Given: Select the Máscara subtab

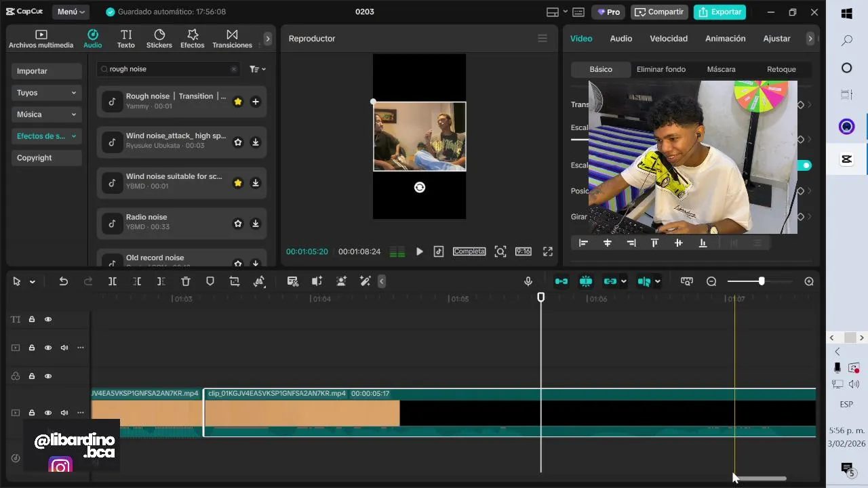Looking at the screenshot, I should 722,69.
